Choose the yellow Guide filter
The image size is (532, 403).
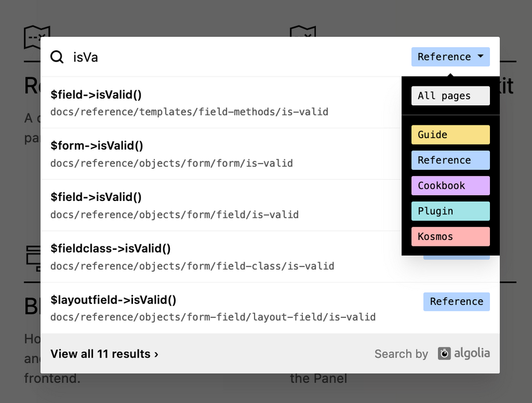pos(450,135)
